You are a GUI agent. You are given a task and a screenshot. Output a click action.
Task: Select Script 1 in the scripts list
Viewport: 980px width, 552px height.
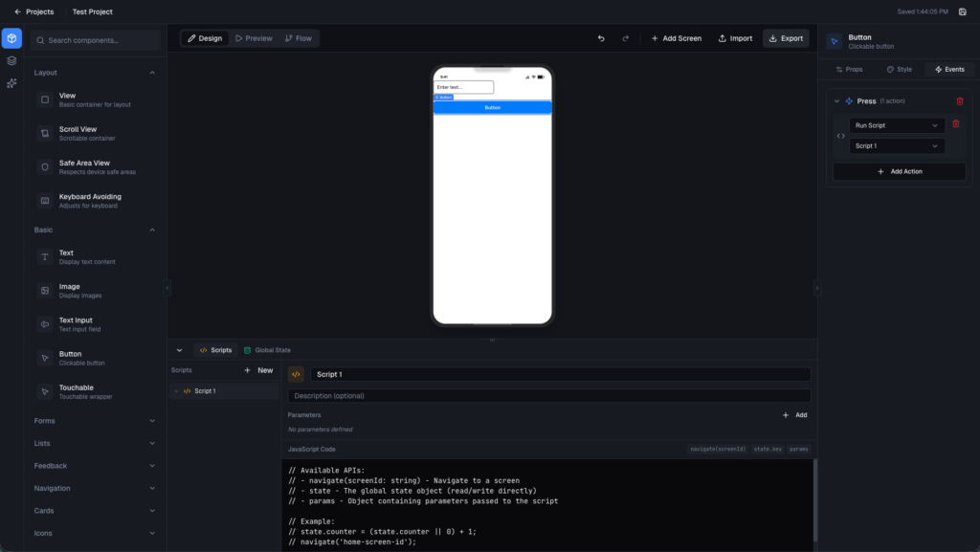point(205,391)
